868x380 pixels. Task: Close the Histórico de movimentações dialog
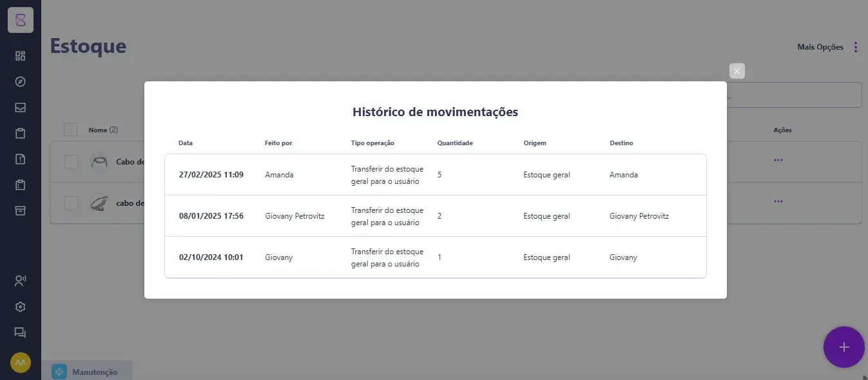[x=737, y=71]
